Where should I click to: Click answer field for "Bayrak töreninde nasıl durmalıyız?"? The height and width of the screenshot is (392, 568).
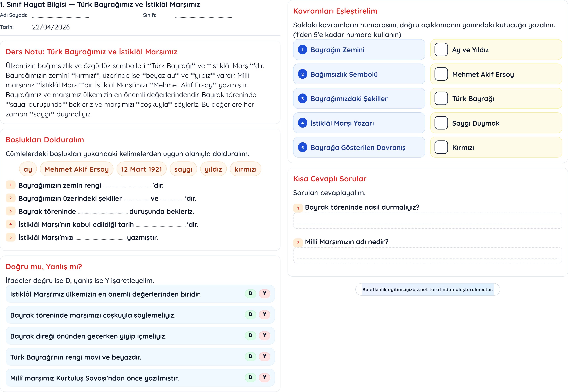tap(427, 221)
